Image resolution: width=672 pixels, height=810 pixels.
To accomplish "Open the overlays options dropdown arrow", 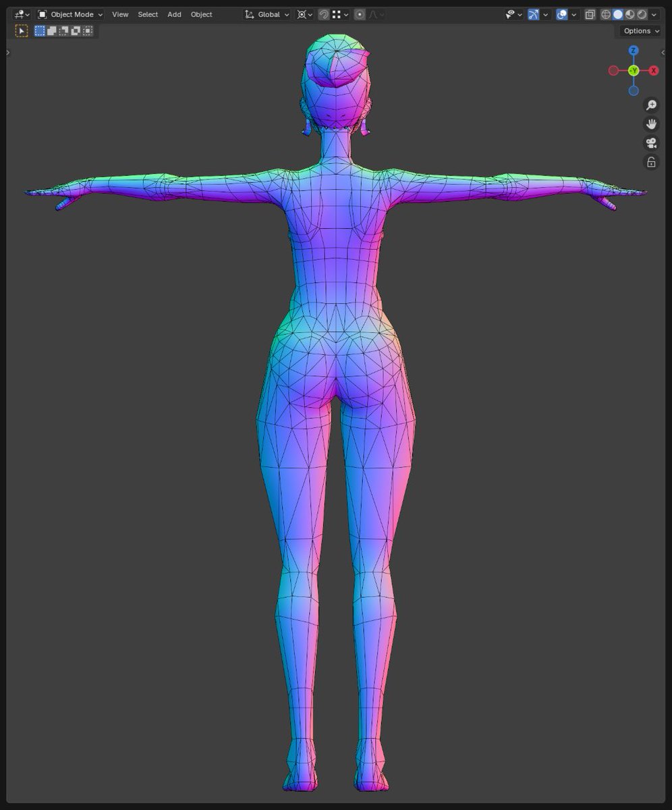I will [573, 14].
